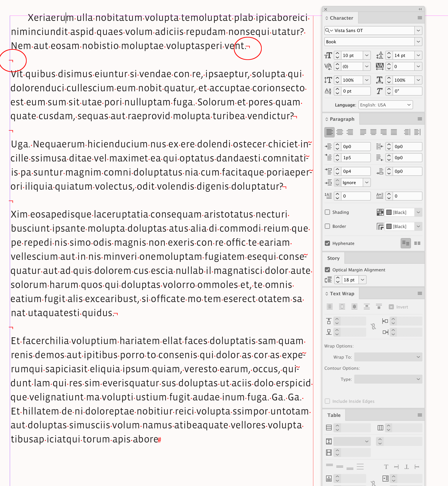Viewport: 448px width, 486px height.
Task: Open the Table panel menu icon
Action: click(x=420, y=415)
